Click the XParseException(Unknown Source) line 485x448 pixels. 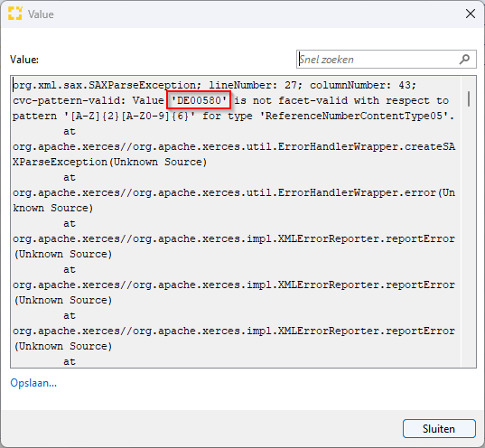coord(110,162)
